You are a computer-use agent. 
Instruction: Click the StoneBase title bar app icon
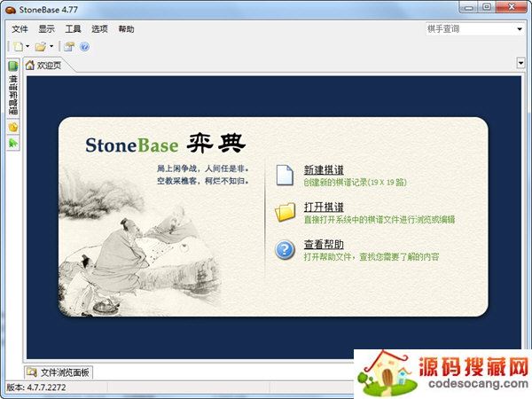click(x=11, y=10)
